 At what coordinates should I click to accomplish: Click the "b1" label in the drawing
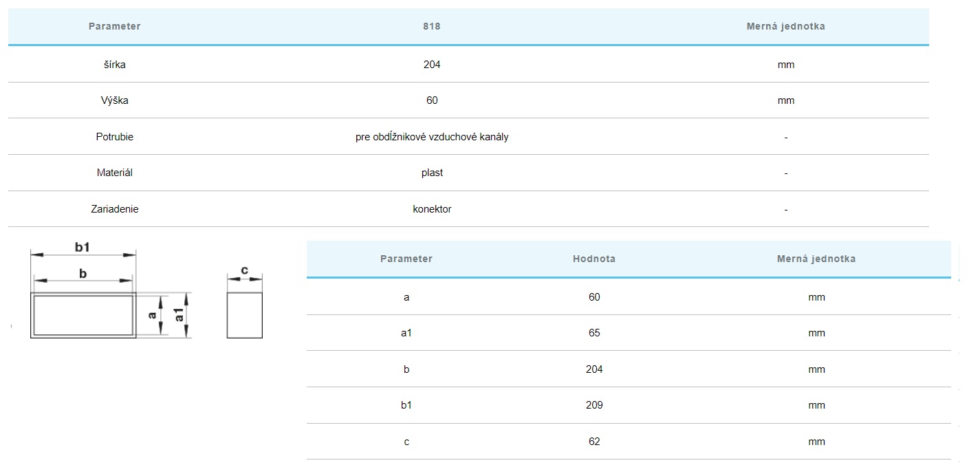83,246
